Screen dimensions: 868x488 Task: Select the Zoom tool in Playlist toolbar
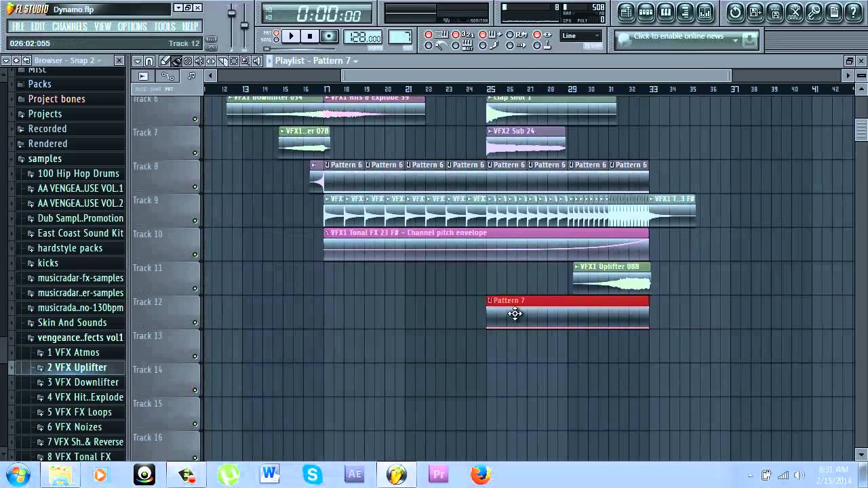point(245,62)
